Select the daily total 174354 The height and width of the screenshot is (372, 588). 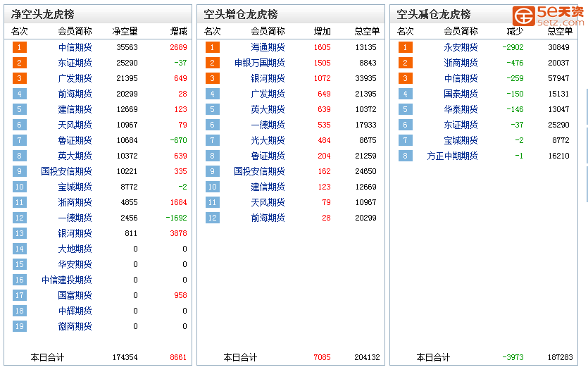(x=125, y=357)
